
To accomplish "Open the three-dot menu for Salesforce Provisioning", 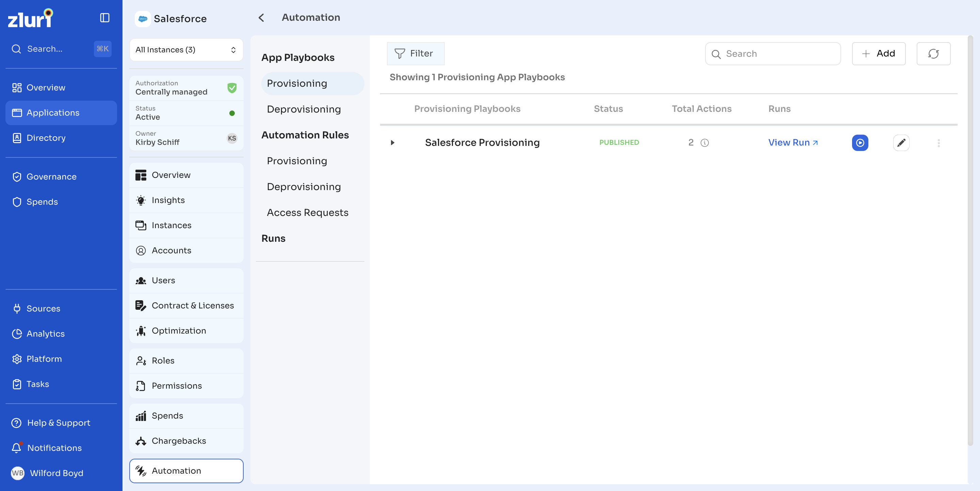I will click(938, 143).
